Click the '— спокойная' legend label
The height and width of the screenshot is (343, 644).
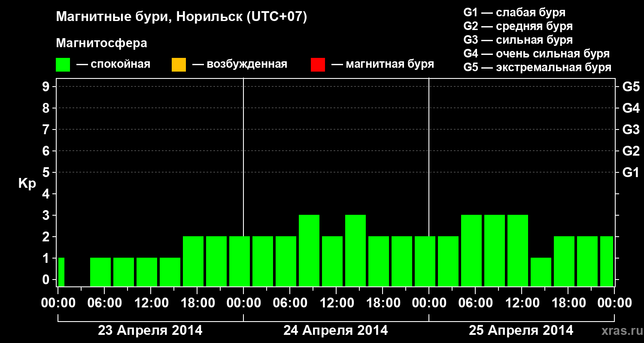pyautogui.click(x=113, y=64)
